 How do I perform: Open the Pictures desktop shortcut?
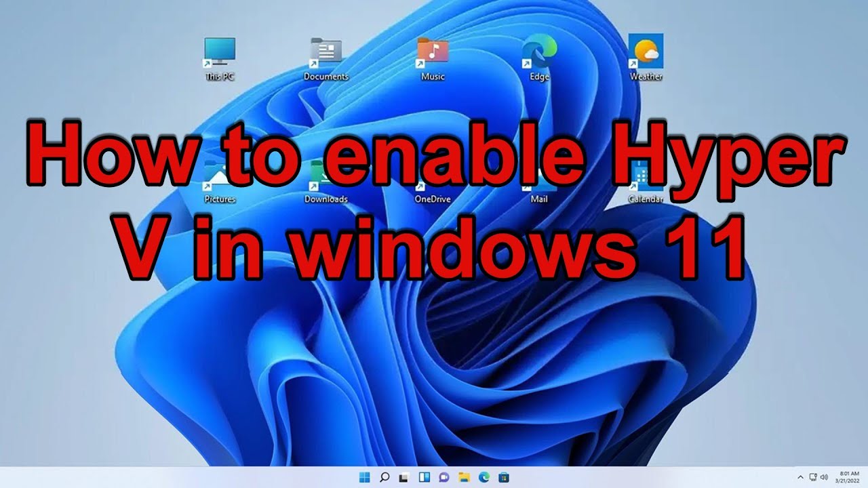pos(220,183)
